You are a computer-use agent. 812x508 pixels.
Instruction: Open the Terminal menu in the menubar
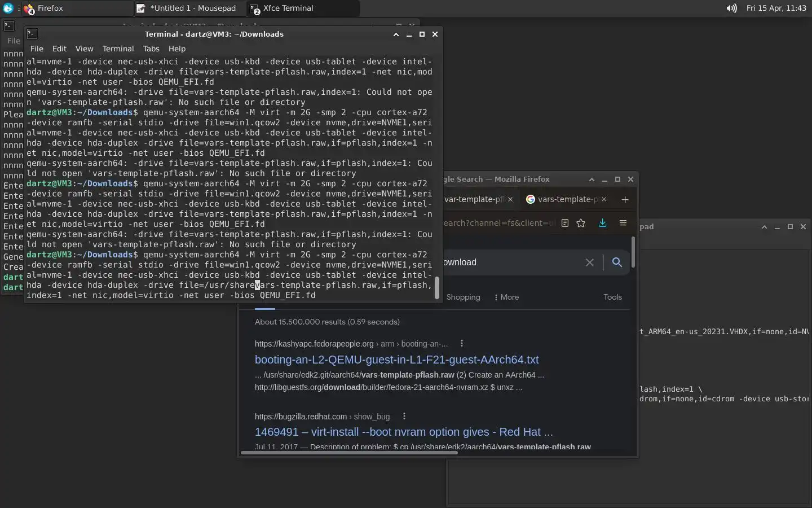pos(118,49)
